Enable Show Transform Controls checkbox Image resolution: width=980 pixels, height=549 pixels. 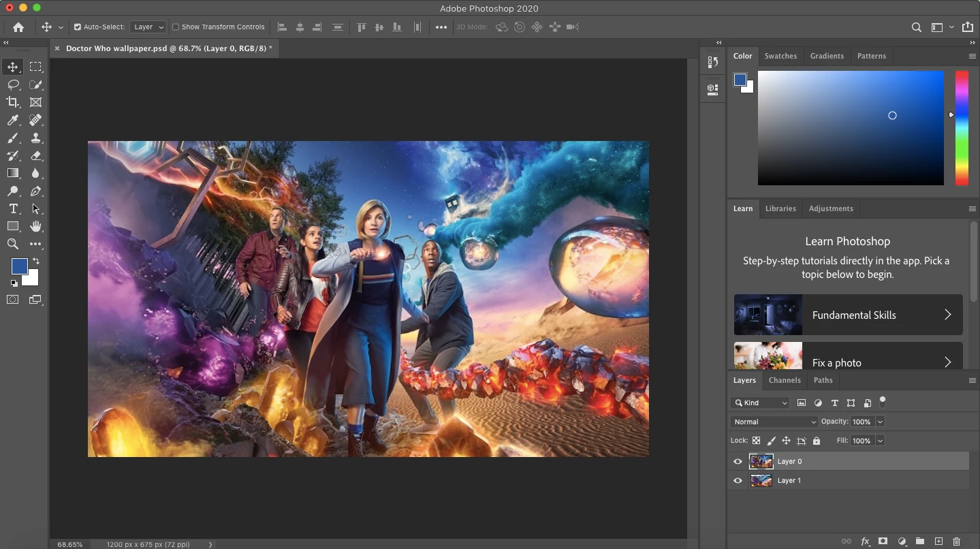(x=176, y=27)
